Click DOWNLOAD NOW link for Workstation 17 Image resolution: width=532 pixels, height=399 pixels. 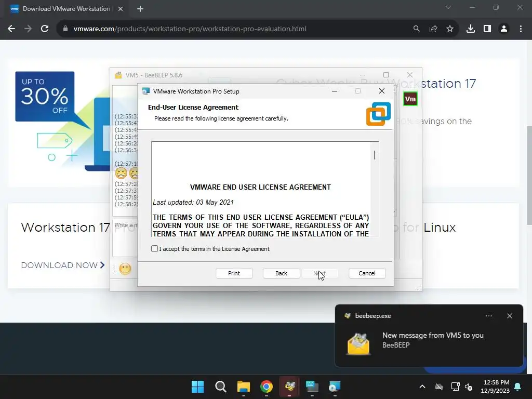[63, 265]
